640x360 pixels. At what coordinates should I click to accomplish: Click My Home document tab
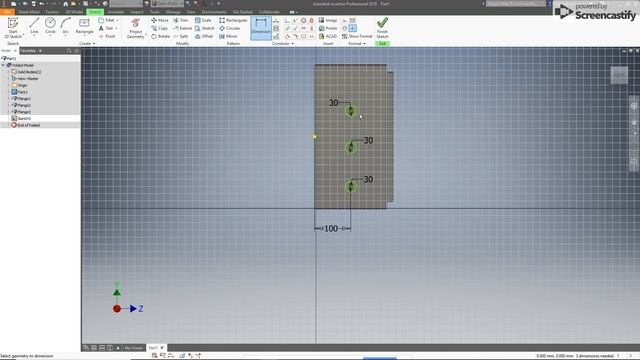tap(134, 348)
